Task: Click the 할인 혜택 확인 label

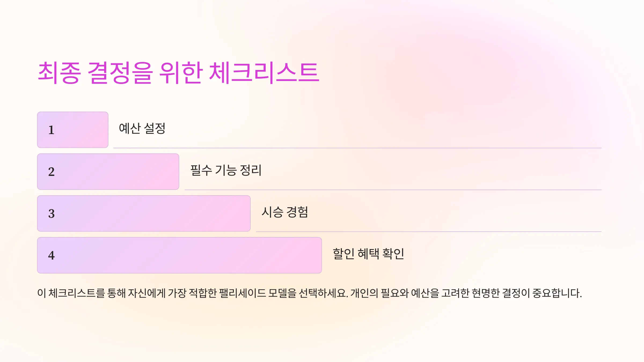Action: tap(368, 254)
